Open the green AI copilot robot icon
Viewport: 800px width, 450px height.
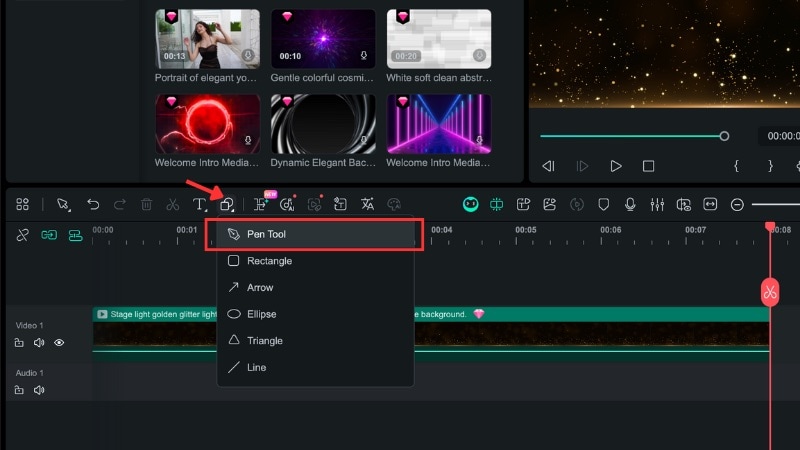click(470, 205)
